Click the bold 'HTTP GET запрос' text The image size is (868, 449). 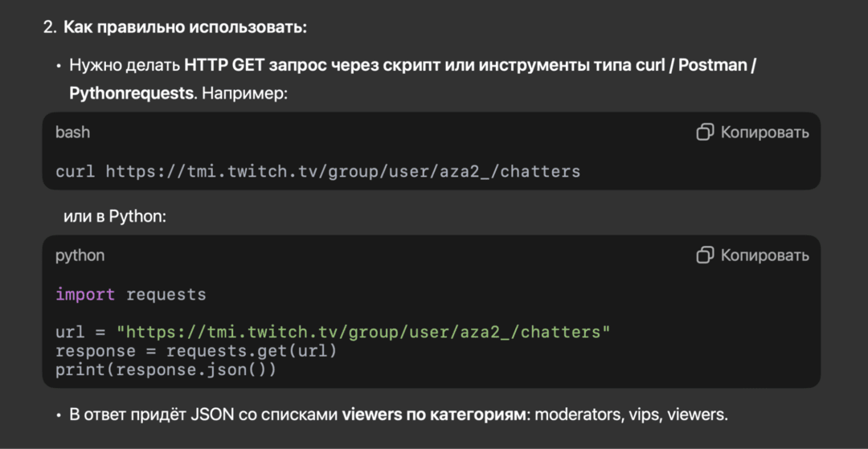tap(255, 65)
